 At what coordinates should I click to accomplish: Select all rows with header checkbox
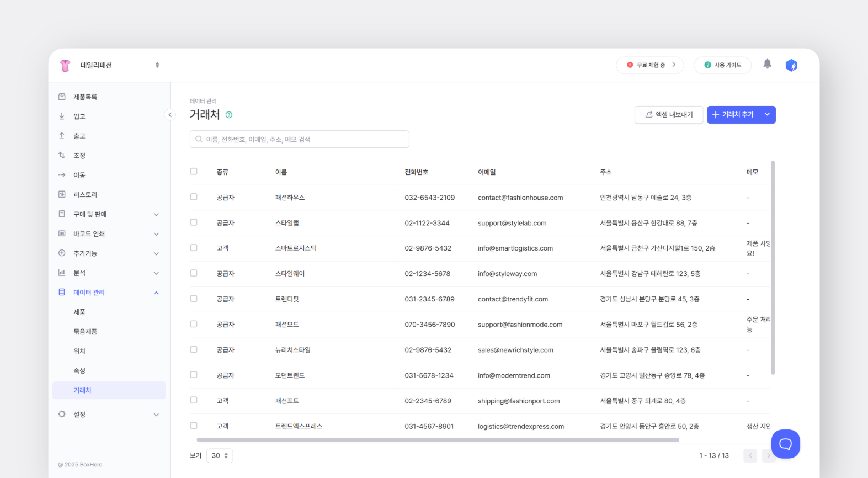tap(194, 172)
